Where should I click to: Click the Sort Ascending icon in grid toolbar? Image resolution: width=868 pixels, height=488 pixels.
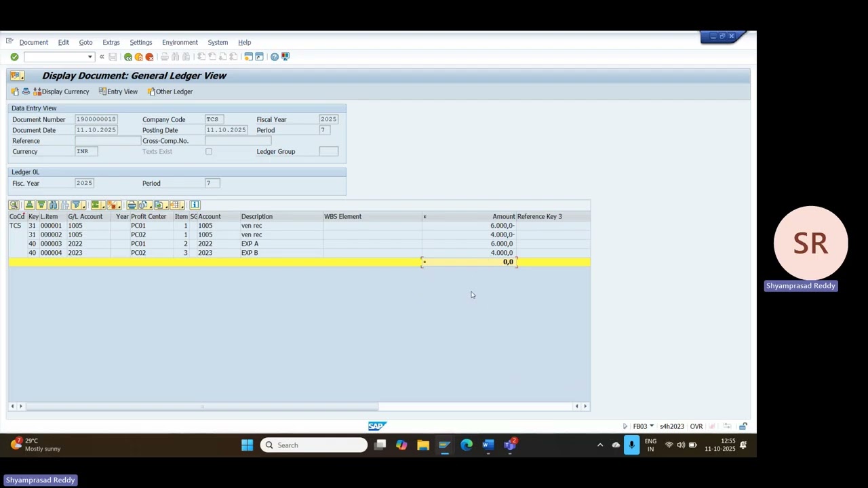pyautogui.click(x=29, y=205)
